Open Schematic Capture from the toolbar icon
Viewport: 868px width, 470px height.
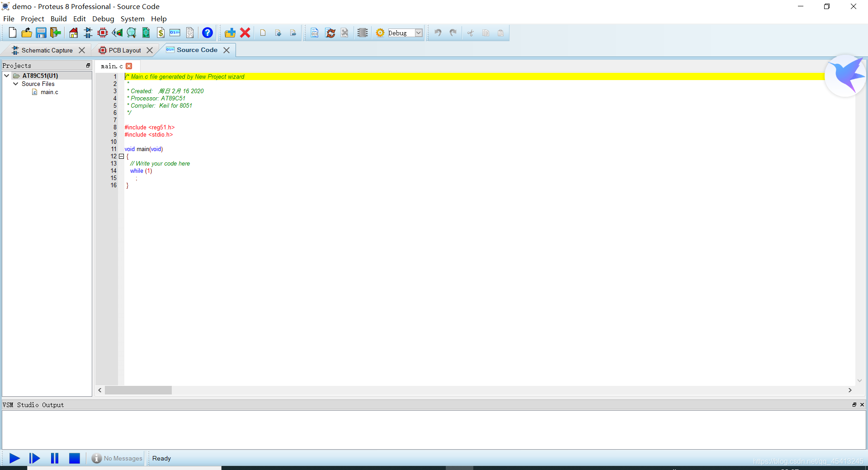pyautogui.click(x=88, y=33)
